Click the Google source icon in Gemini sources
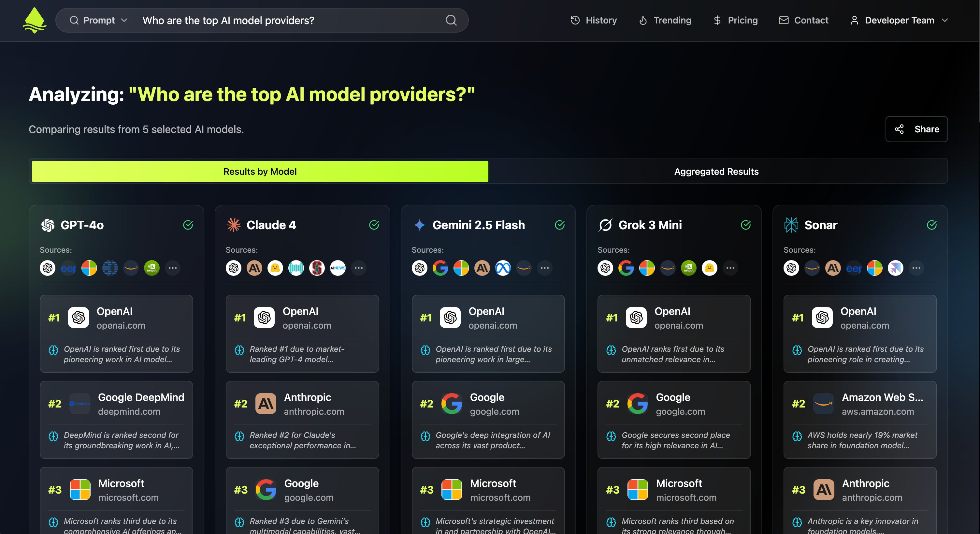This screenshot has height=534, width=980. 440,268
